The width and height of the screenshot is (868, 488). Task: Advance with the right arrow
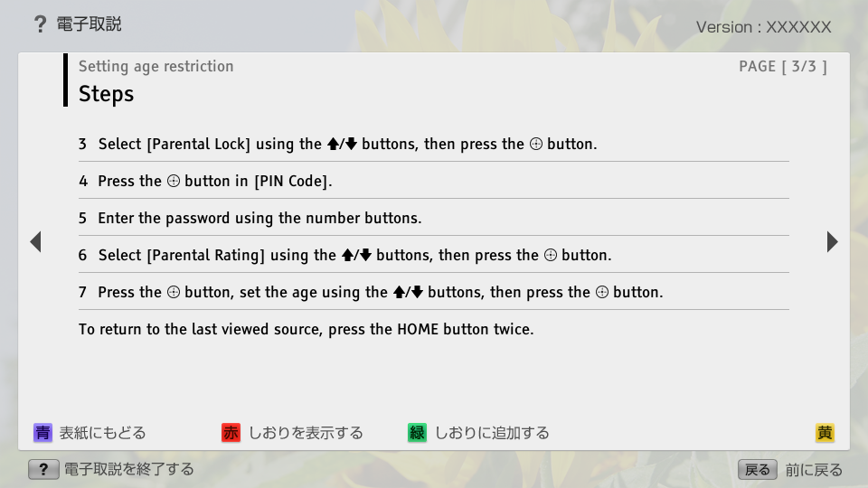[832, 242]
